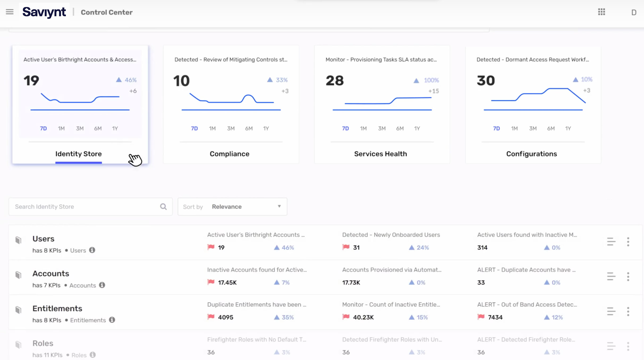Viewport: 644px width, 360px height.
Task: Open three-dot menu for Users row
Action: point(628,242)
